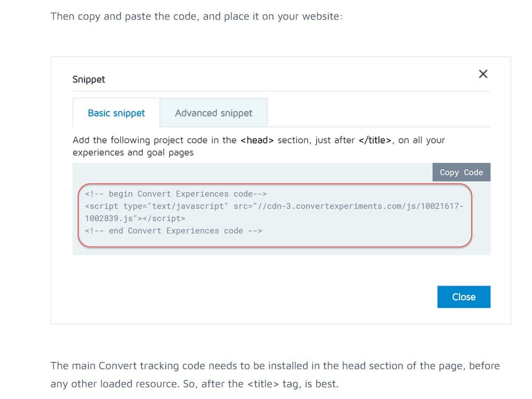Click the 'Add the following project code' text
The image size is (532, 399).
tap(140, 140)
